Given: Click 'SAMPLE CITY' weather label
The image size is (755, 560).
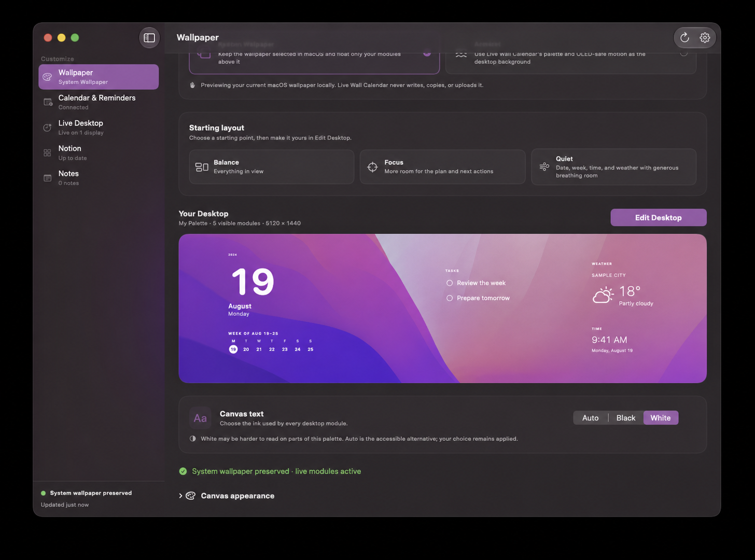Looking at the screenshot, I should pos(609,275).
